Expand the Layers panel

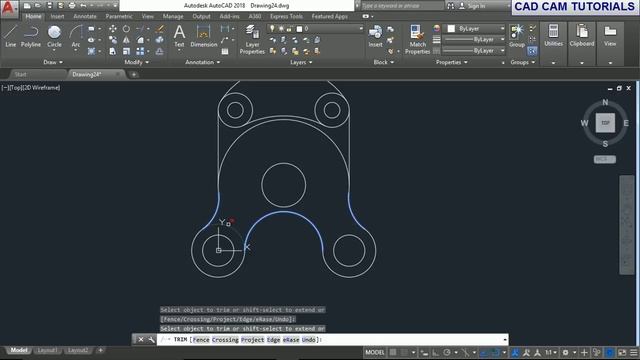click(301, 62)
